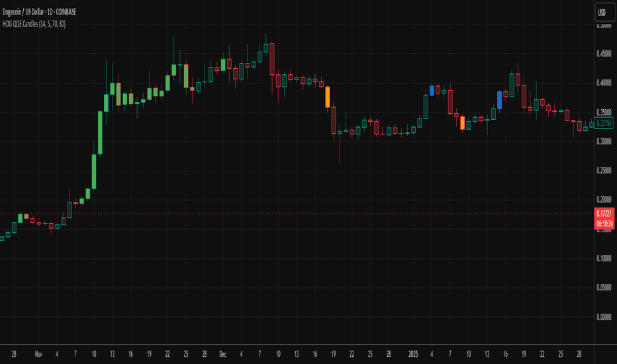Open the USD currency selector
Screen dimensions: 617x364
pos(605,12)
